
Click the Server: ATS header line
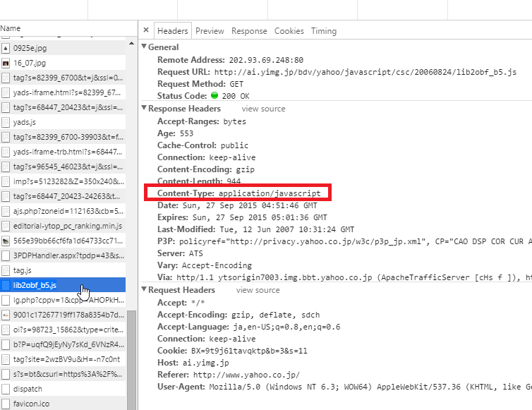coord(180,253)
